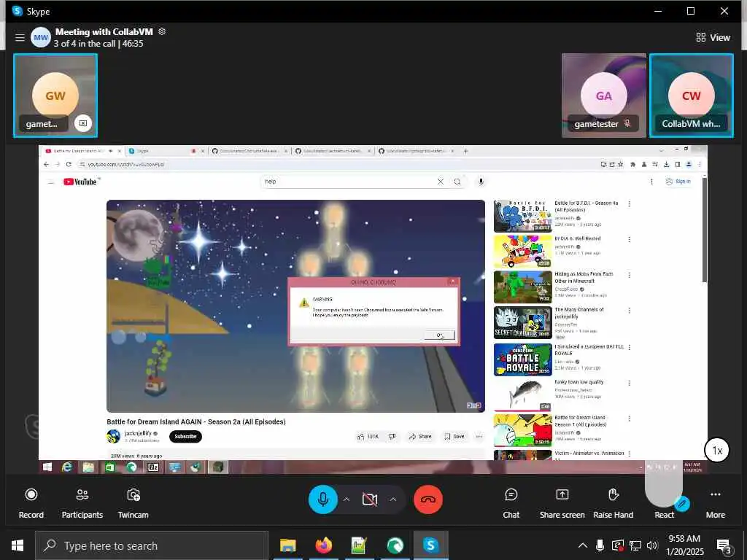
Task: Expand camera options chevron
Action: pos(393,499)
